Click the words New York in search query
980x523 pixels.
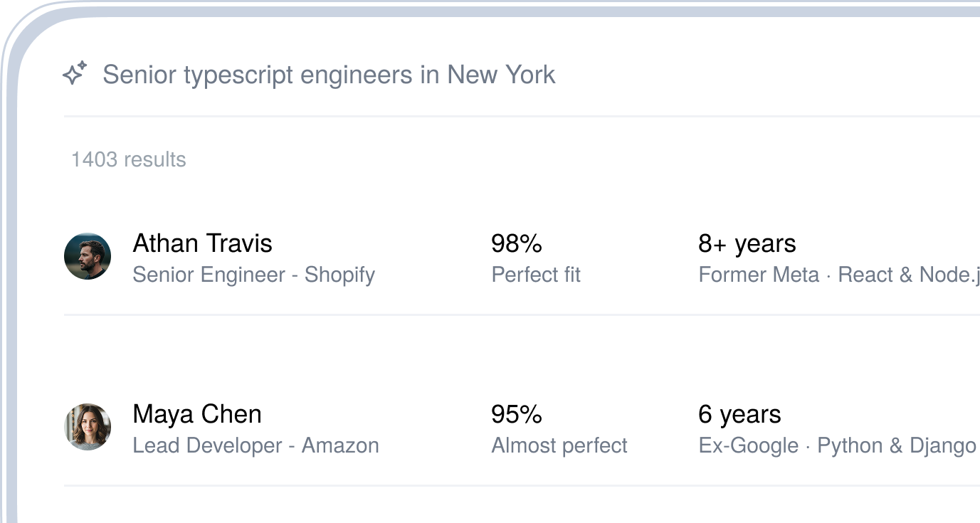coord(501,74)
